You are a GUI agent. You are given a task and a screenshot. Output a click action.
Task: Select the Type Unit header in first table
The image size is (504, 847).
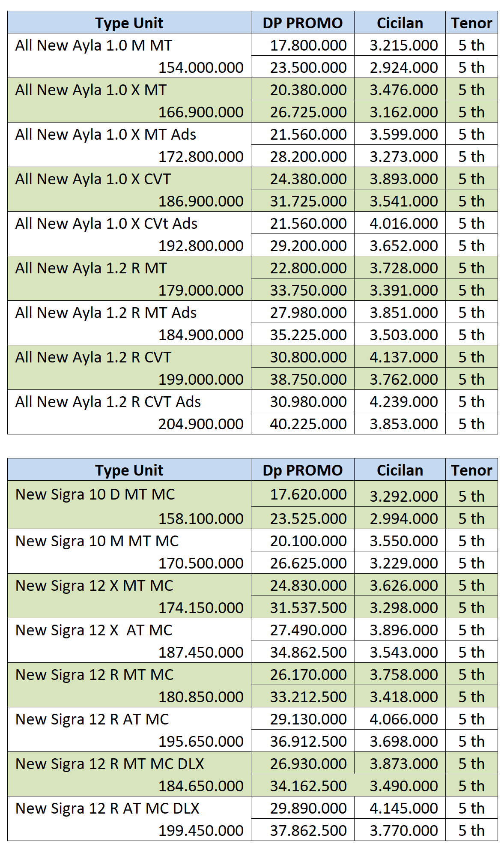(129, 23)
